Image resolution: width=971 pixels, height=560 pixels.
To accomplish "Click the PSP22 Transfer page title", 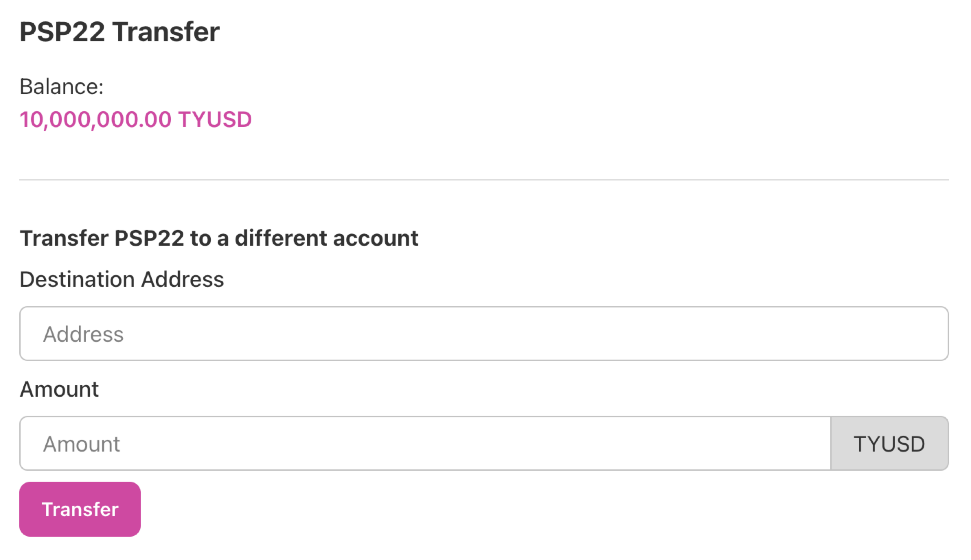I will click(119, 32).
